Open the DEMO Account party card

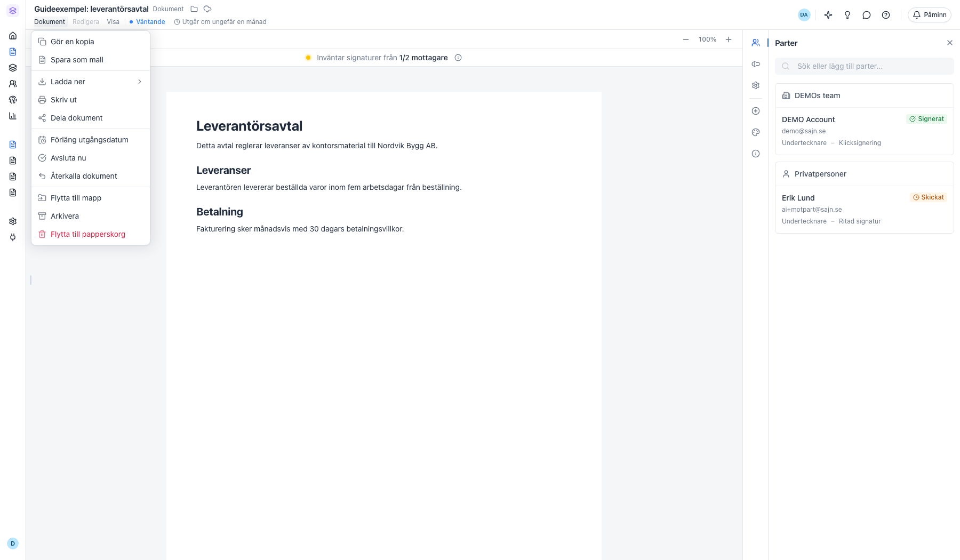click(864, 131)
